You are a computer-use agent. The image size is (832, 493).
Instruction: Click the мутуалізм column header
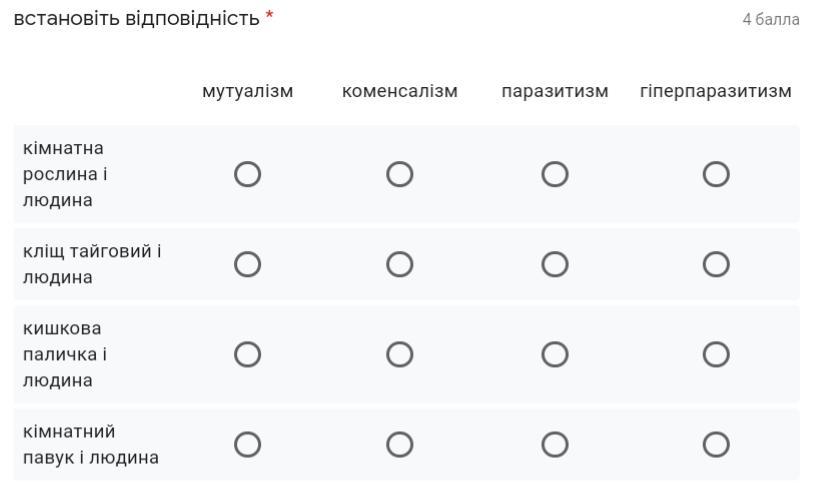pos(247,91)
